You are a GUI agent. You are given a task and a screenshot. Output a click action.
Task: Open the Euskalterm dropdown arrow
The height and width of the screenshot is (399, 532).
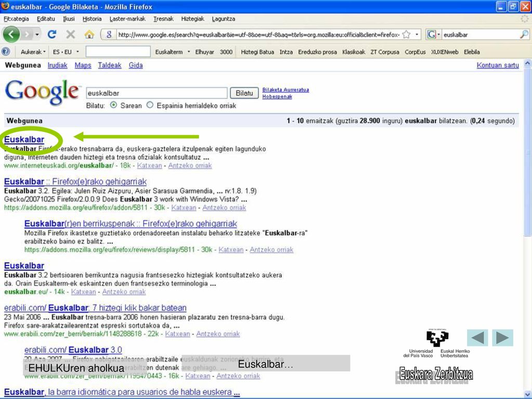189,52
